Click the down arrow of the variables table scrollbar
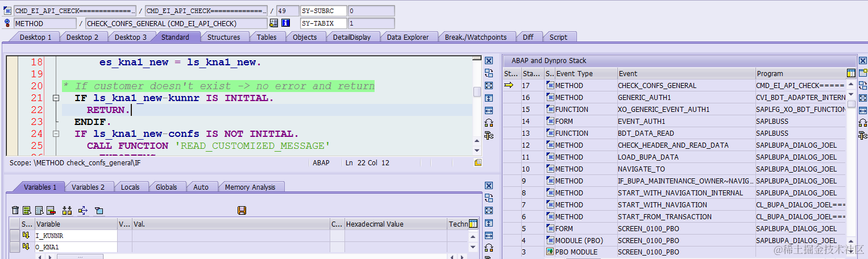868x259 pixels. [473, 247]
